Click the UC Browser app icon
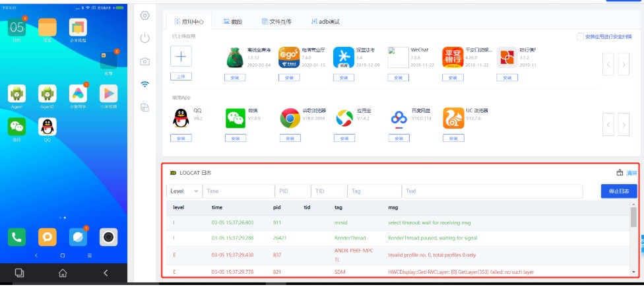The width and height of the screenshot is (644, 287). tap(453, 118)
